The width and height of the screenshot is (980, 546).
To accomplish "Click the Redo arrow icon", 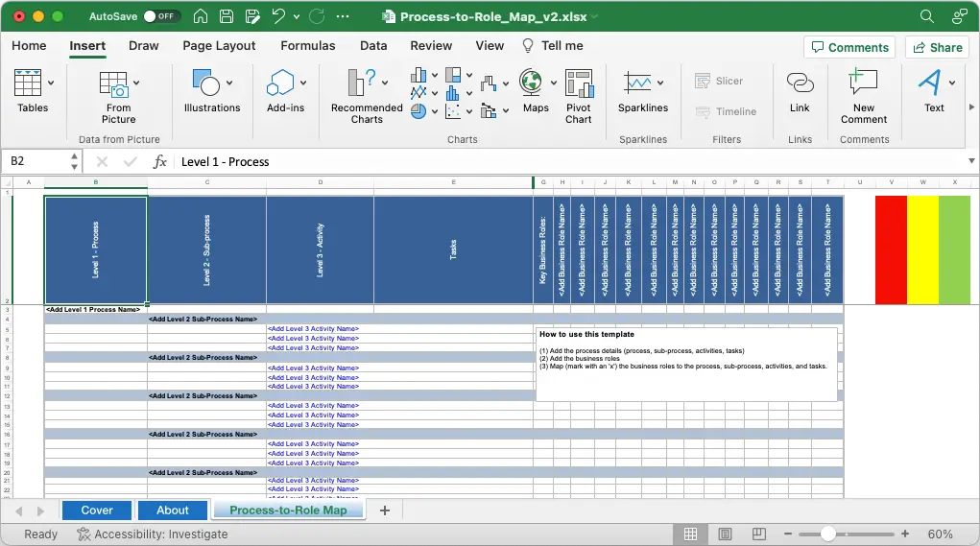I will (317, 16).
